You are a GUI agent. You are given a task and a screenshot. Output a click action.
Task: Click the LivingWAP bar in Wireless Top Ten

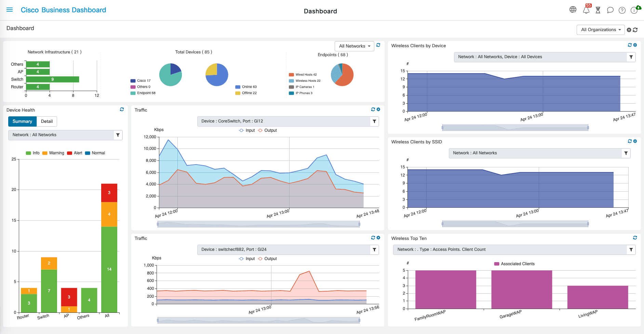click(598, 297)
